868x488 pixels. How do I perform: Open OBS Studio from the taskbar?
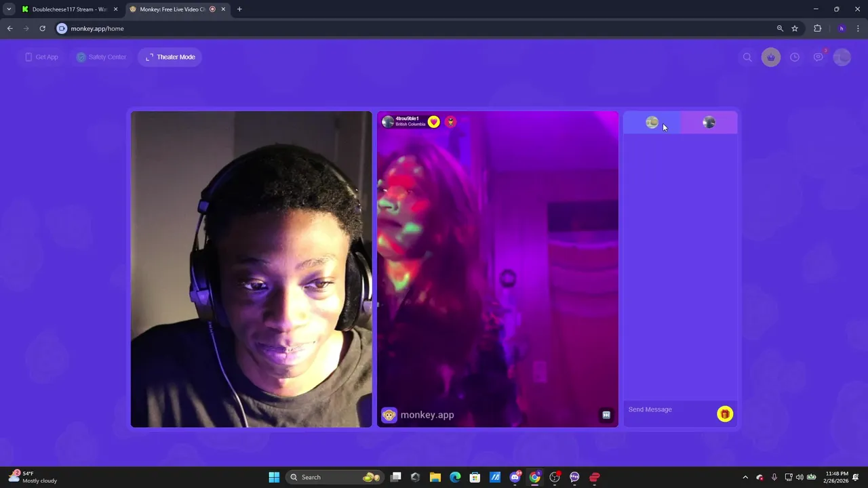(555, 477)
